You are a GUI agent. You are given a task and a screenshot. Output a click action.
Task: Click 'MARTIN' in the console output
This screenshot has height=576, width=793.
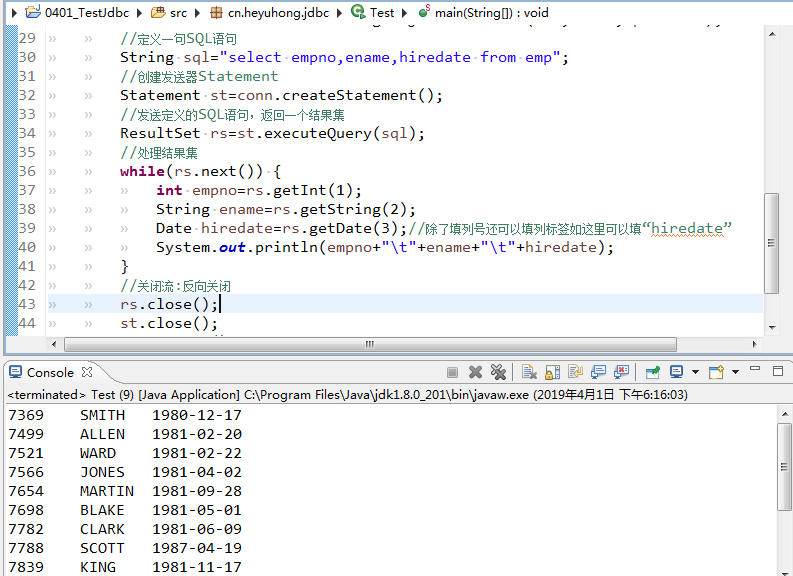click(107, 491)
